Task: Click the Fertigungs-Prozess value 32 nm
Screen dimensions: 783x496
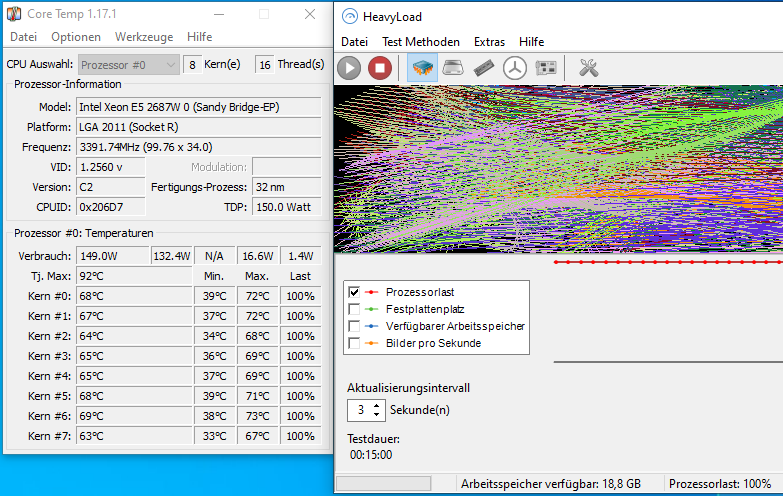Action: point(287,187)
